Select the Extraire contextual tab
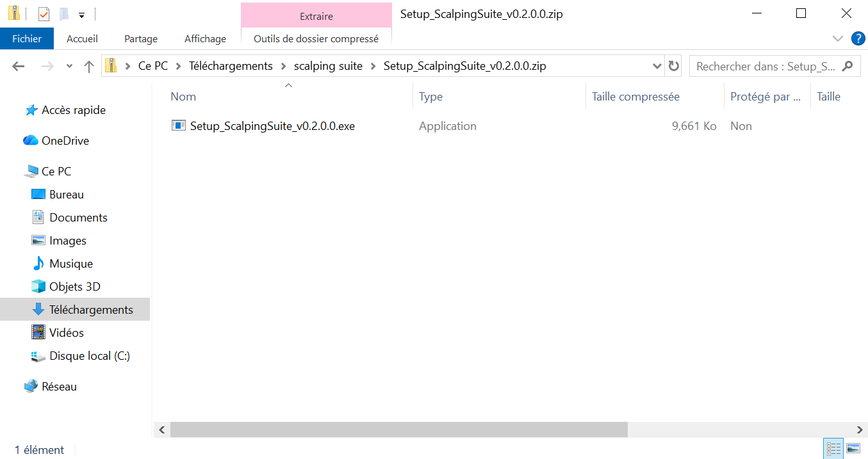This screenshot has height=459, width=868. (x=316, y=16)
